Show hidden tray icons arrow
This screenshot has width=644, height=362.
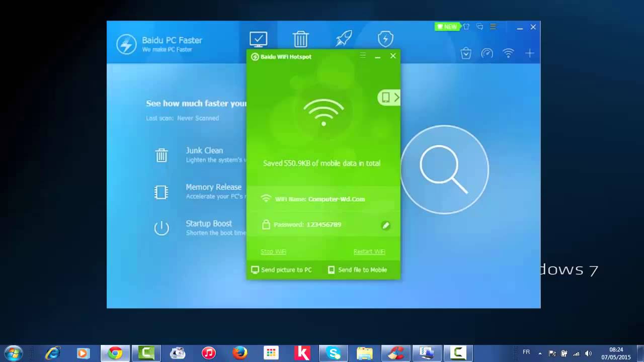pos(540,353)
